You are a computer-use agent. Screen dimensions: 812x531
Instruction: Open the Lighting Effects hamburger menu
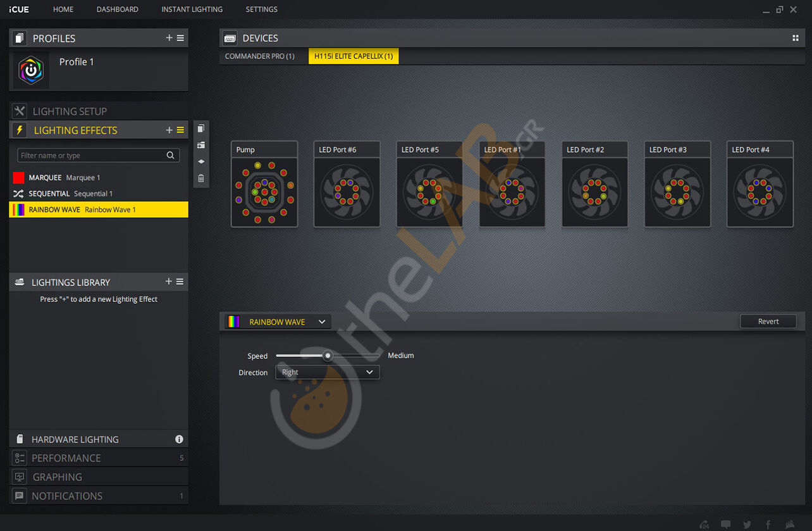180,130
